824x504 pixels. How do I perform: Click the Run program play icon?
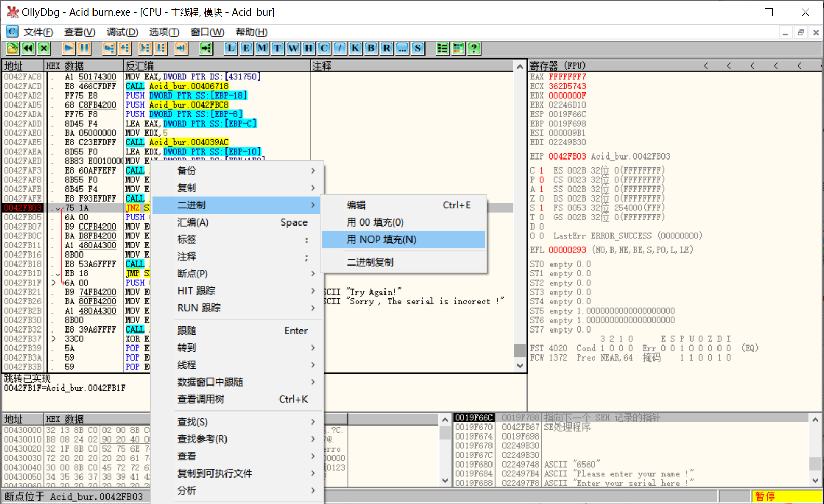(69, 48)
